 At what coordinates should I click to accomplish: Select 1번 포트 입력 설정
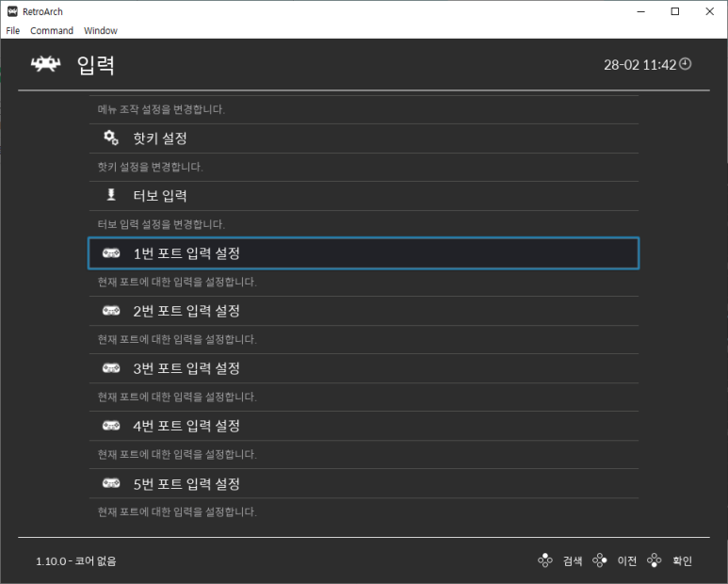point(364,253)
